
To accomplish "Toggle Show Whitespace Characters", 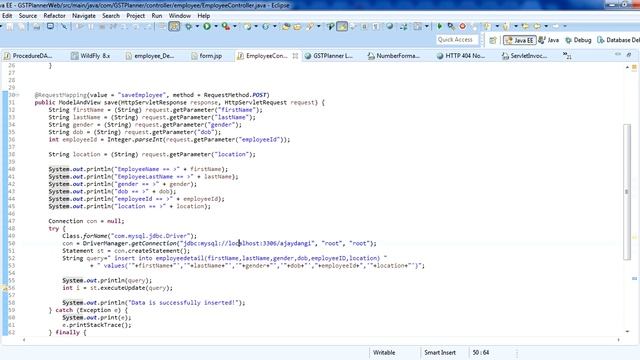I will click(376, 27).
